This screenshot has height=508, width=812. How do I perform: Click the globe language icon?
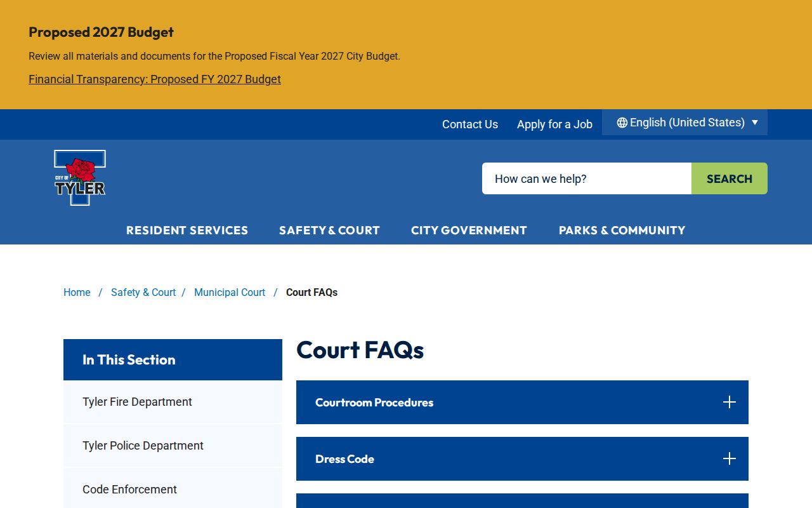[x=622, y=123]
